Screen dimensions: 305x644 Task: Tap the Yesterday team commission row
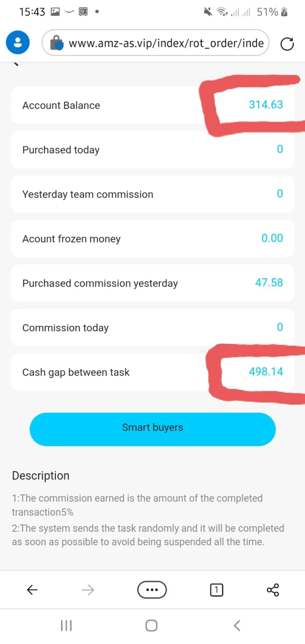coord(152,194)
